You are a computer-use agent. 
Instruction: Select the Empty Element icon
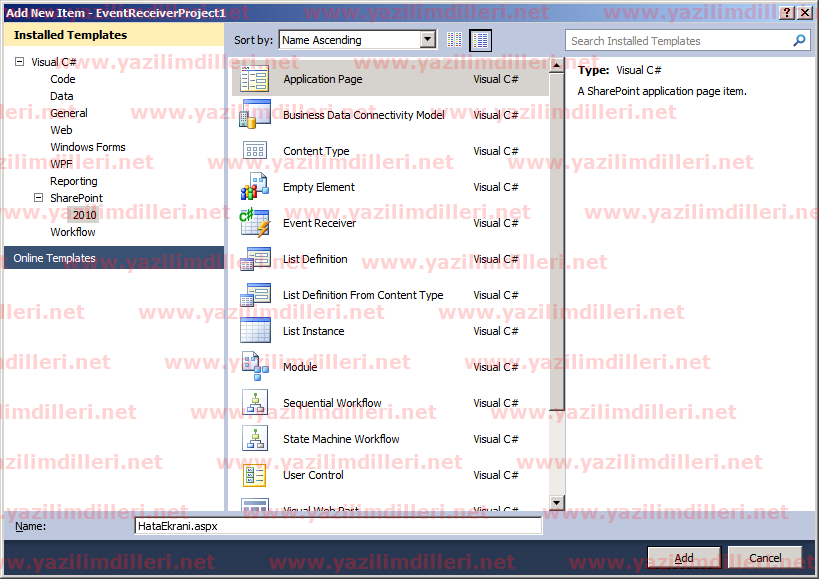pos(254,187)
